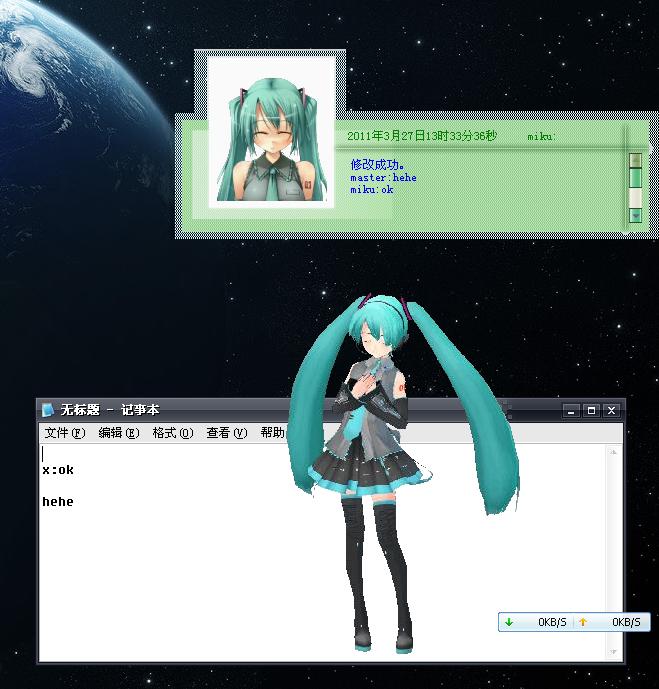The height and width of the screenshot is (689, 659).
Task: Click the Notepad scrollbar down arrow
Action: coord(613,652)
